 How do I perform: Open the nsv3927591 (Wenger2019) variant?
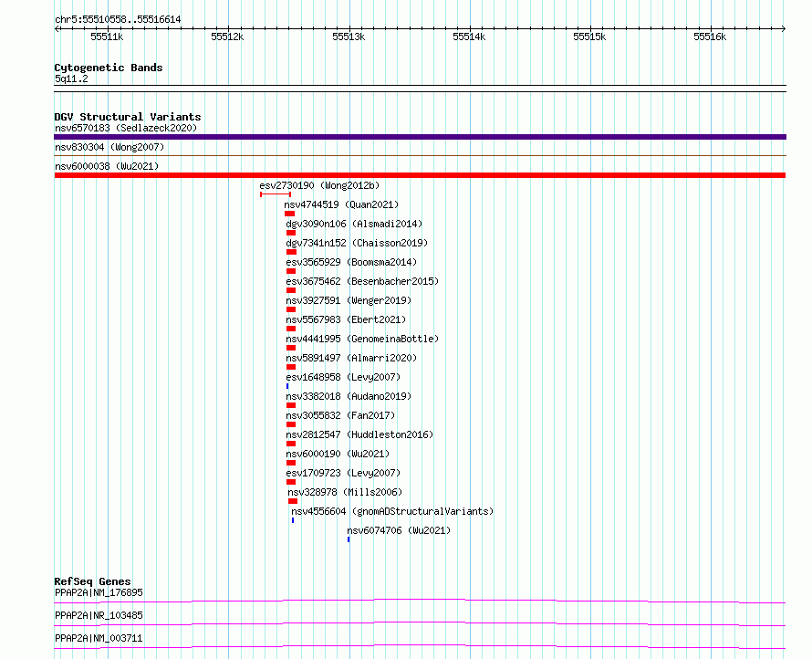pyautogui.click(x=349, y=300)
